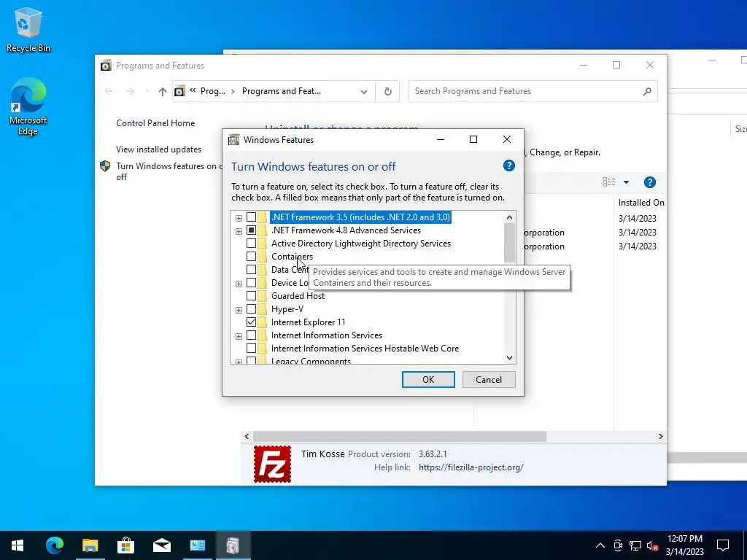Viewport: 747px width, 560px height.
Task: Open the recent locations dropdown arrow
Action: [x=147, y=91]
